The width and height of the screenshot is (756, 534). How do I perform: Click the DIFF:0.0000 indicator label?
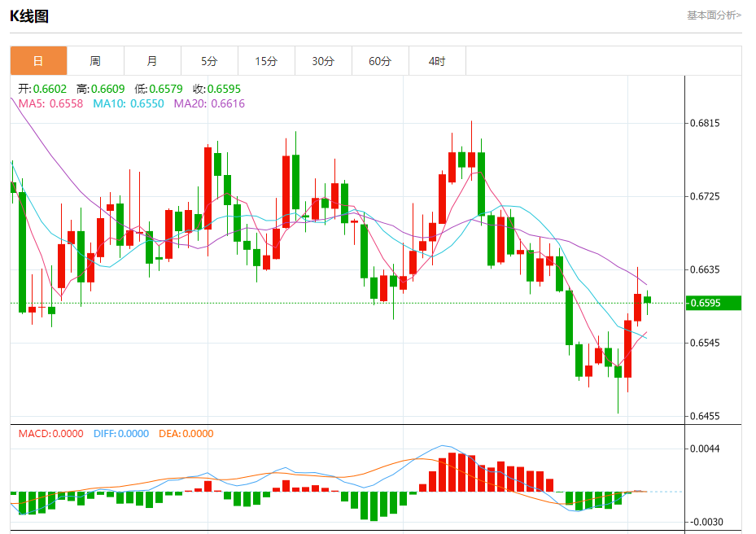click(x=121, y=434)
